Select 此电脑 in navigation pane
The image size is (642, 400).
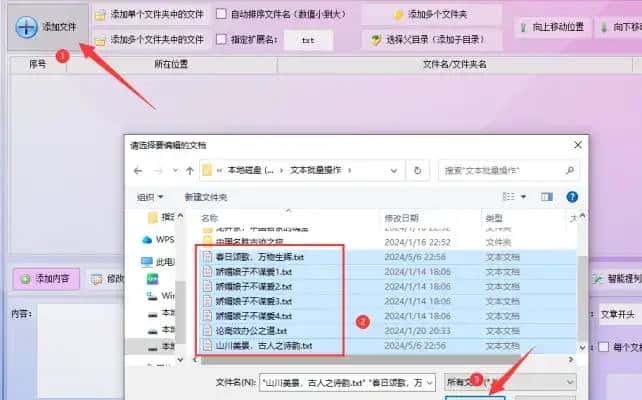pyautogui.click(x=158, y=262)
